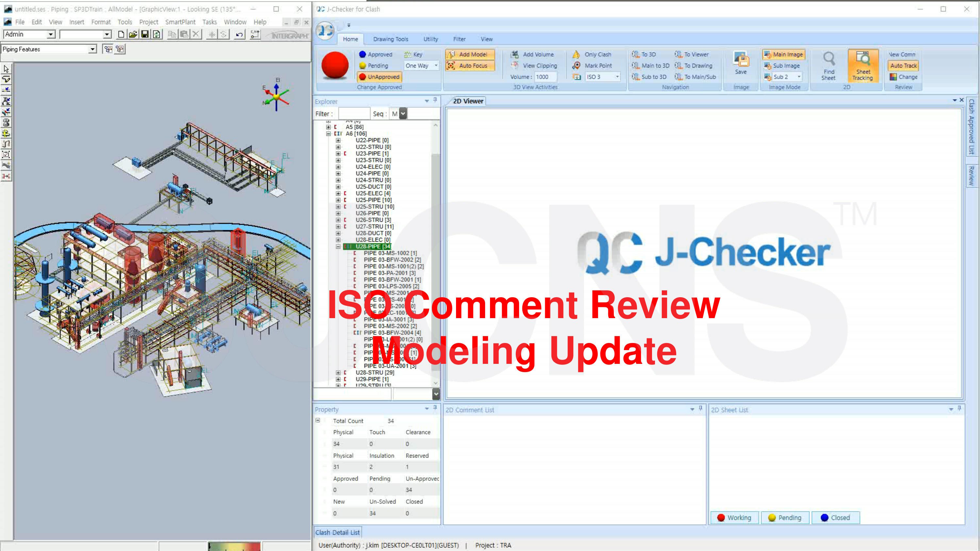Toggle Auto Track review option

(x=903, y=65)
